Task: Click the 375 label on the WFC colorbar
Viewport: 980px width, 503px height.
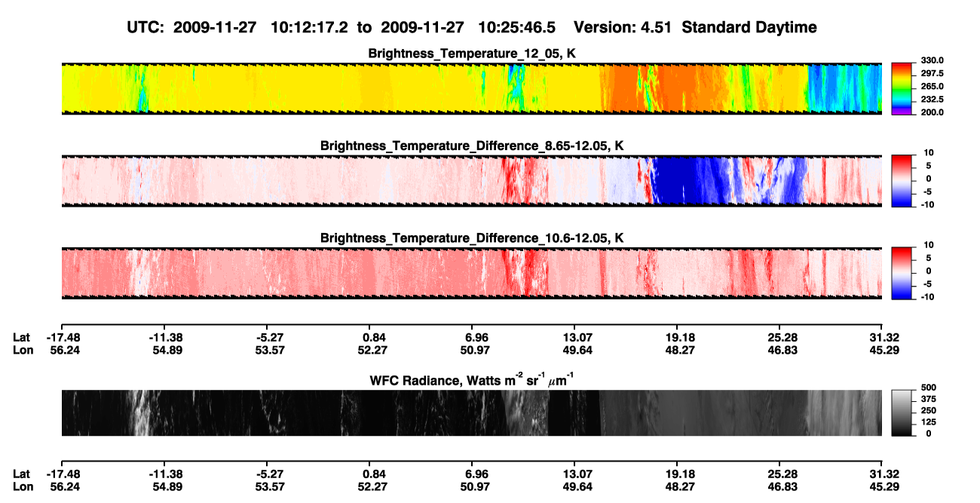Action: pyautogui.click(x=928, y=400)
